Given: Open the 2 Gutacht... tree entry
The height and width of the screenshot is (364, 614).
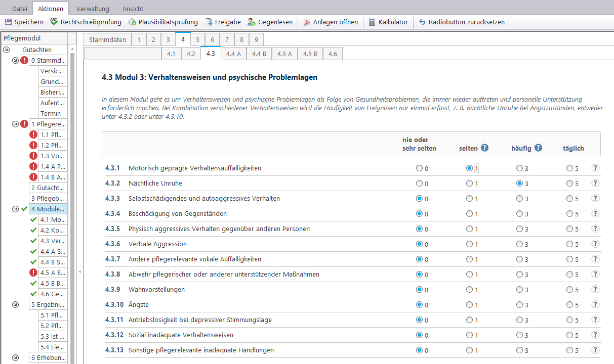Looking at the screenshot, I should (x=48, y=188).
